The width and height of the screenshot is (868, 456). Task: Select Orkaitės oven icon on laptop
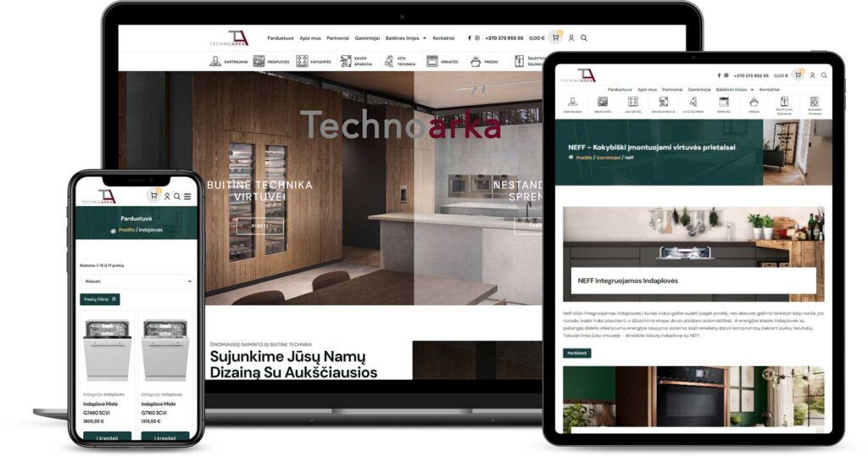tap(431, 61)
